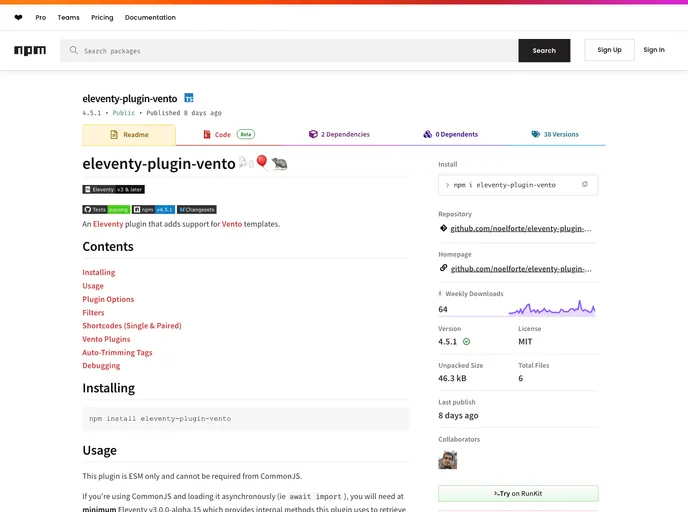Screen dimensions: 688x512
Task: Jump to Debugging section link
Action: click(101, 365)
